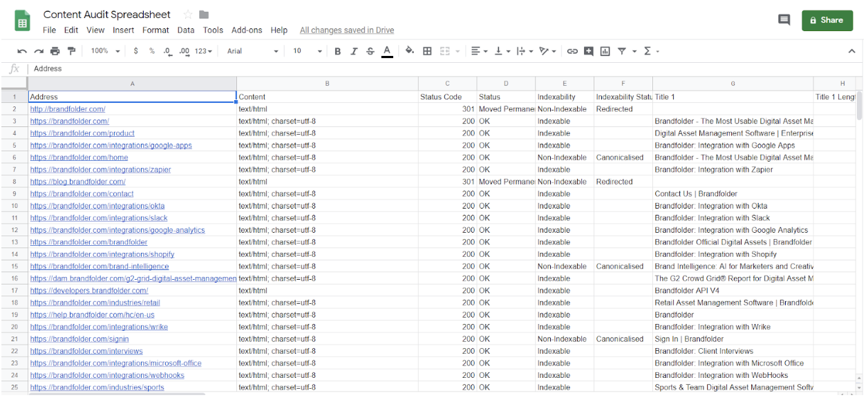Open the Help menu
This screenshot has width=868, height=402.
click(x=279, y=30)
